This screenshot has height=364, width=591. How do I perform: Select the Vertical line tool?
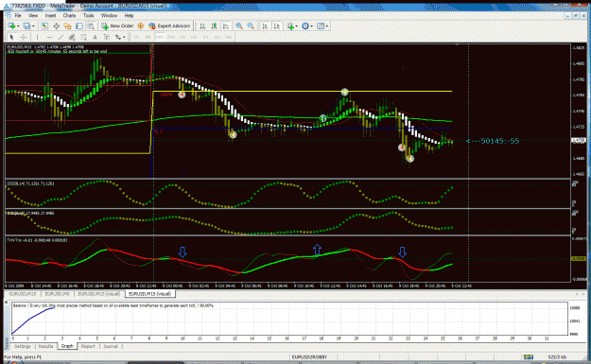coord(37,37)
